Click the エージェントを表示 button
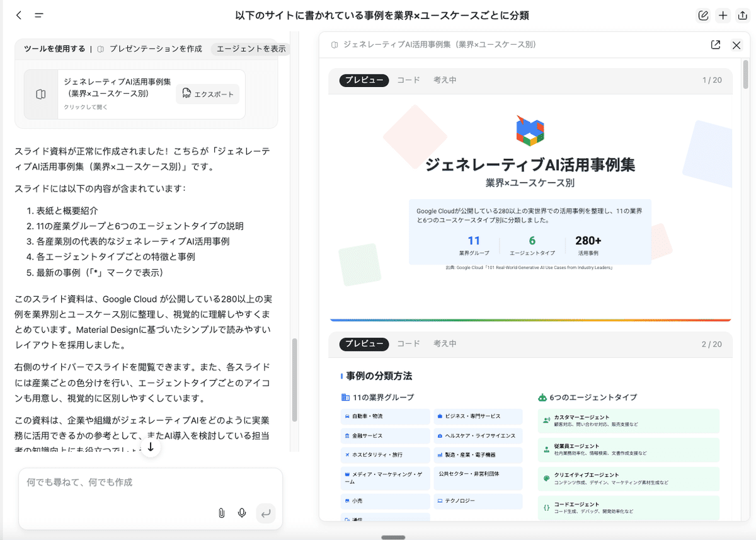This screenshot has width=756, height=540. click(251, 49)
